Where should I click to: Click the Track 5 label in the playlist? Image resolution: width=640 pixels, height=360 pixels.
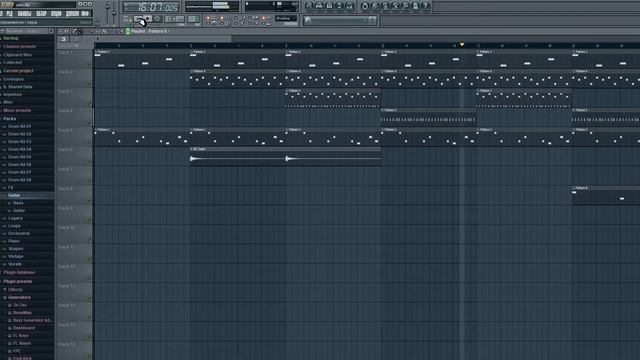click(x=65, y=130)
